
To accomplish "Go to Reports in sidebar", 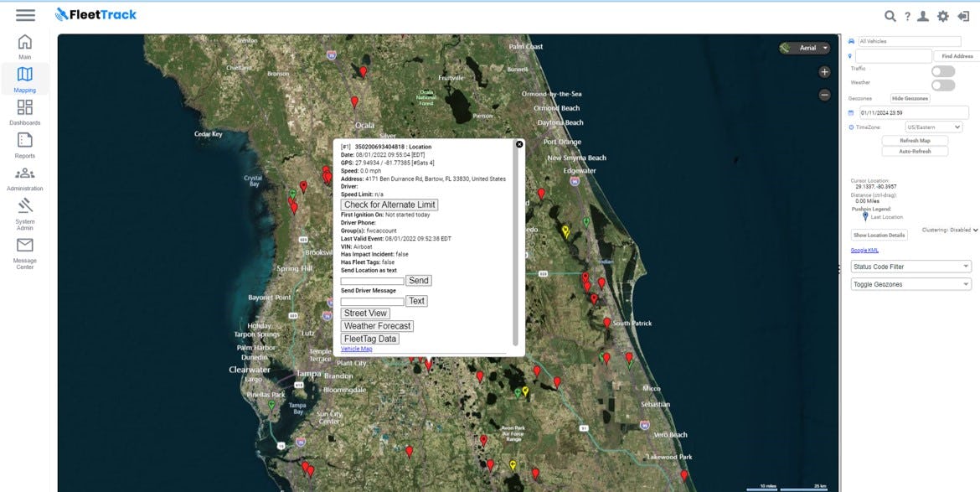I will point(25,144).
